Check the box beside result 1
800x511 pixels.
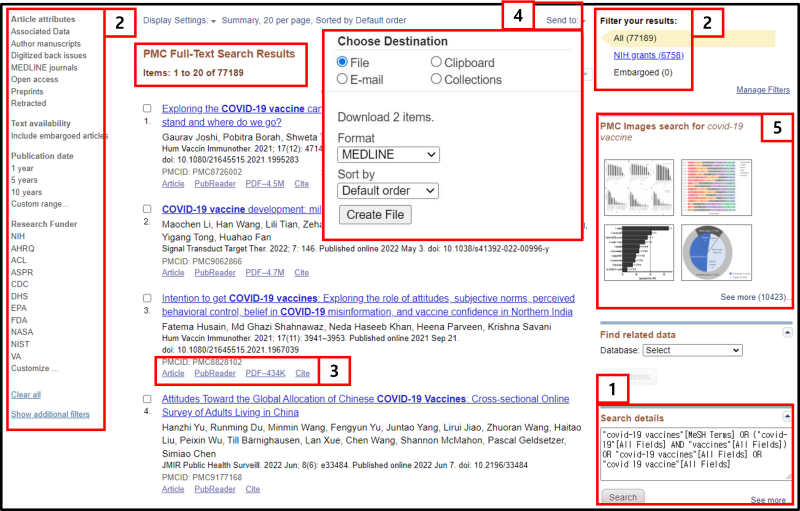click(147, 108)
